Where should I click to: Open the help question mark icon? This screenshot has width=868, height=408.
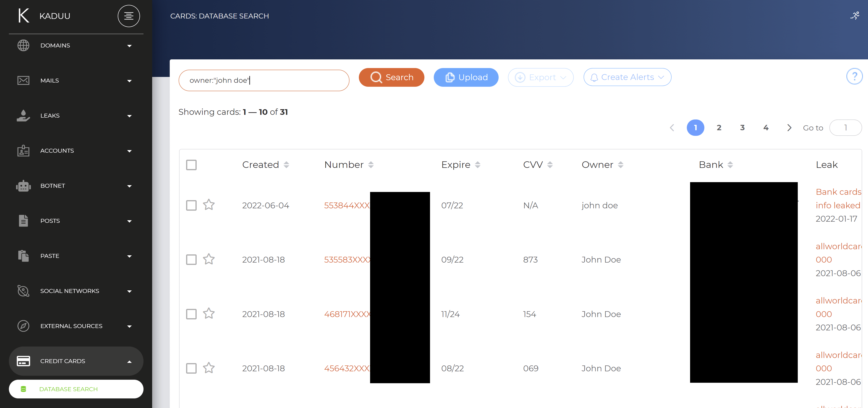[x=854, y=76]
